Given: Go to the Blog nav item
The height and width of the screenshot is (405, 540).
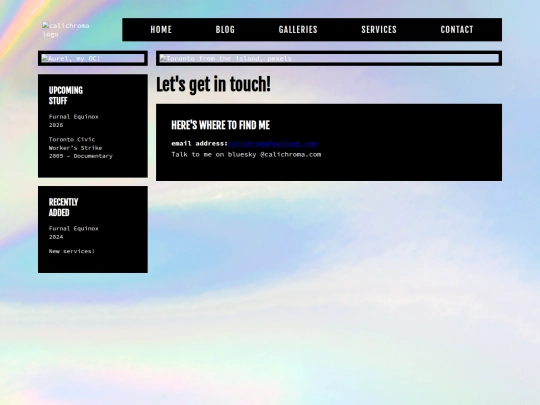Looking at the screenshot, I should pyautogui.click(x=225, y=30).
